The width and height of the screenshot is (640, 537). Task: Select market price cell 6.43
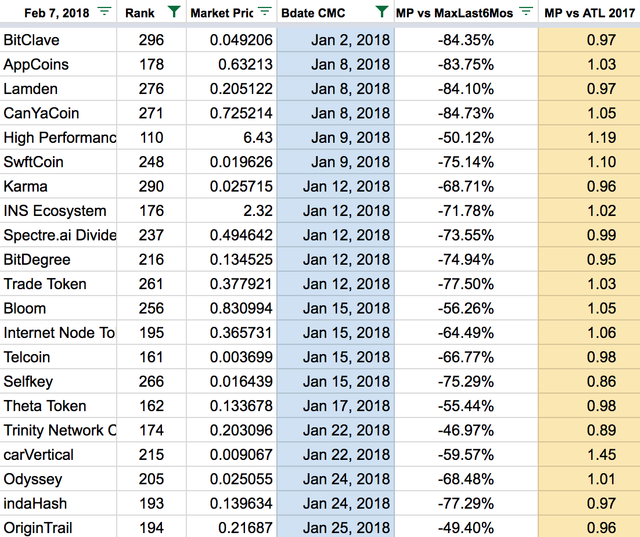point(231,138)
